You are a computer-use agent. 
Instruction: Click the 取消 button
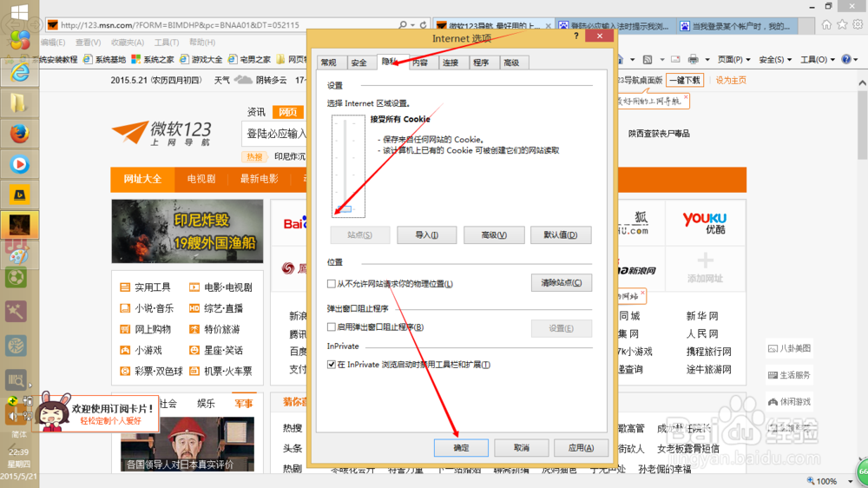pos(521,447)
